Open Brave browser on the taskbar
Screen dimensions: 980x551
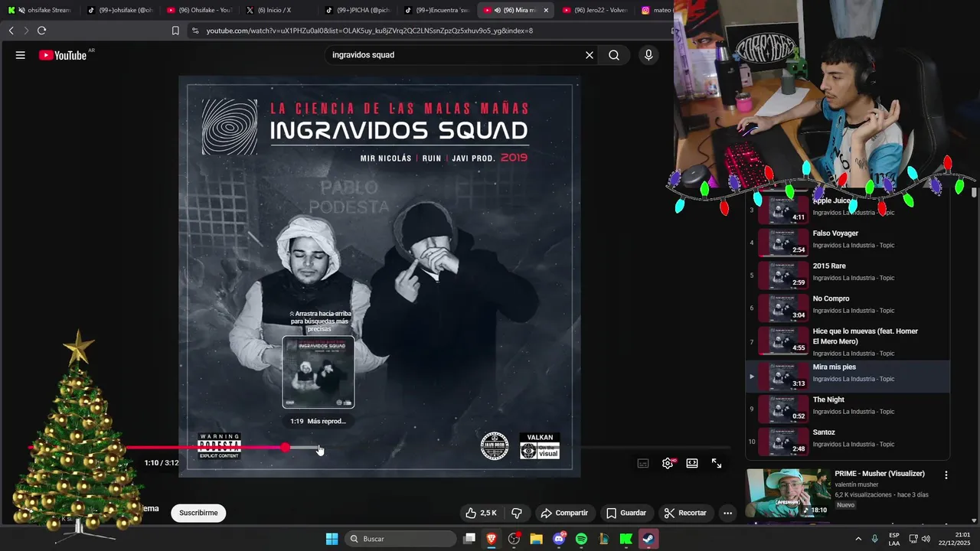click(x=492, y=539)
